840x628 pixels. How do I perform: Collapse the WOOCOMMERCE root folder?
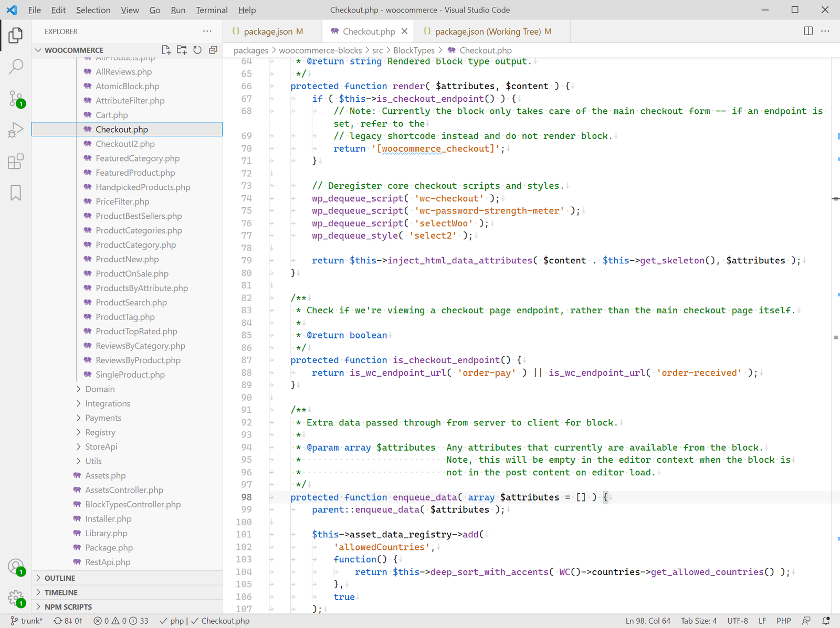(x=73, y=50)
